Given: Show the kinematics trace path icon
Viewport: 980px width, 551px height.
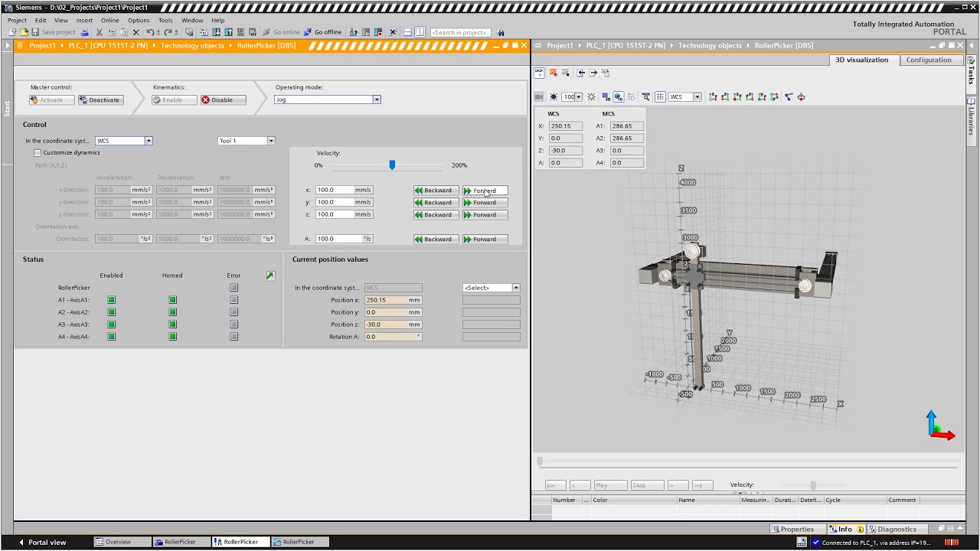Looking at the screenshot, I should (x=789, y=97).
